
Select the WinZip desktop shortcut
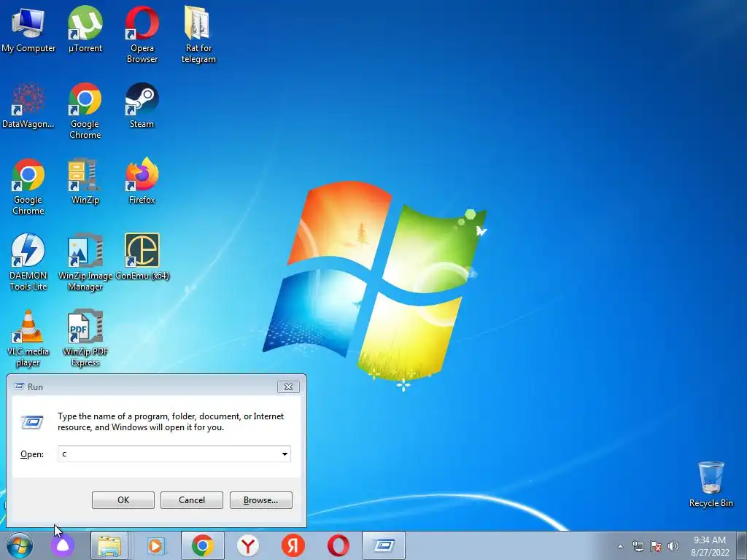point(85,182)
